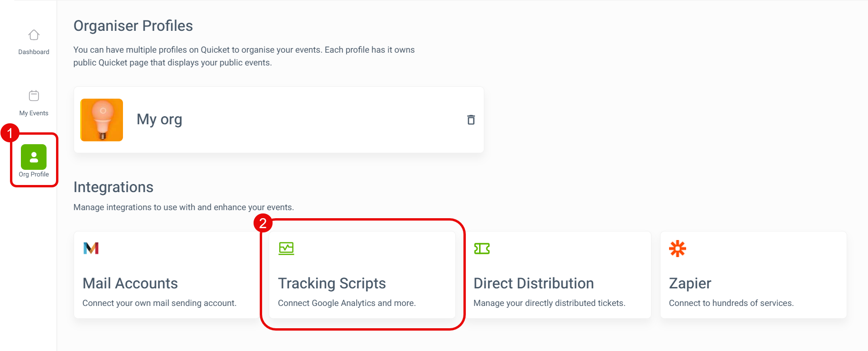Click the Mail Accounts M logo icon
Image resolution: width=868 pixels, height=351 pixels.
click(91, 248)
